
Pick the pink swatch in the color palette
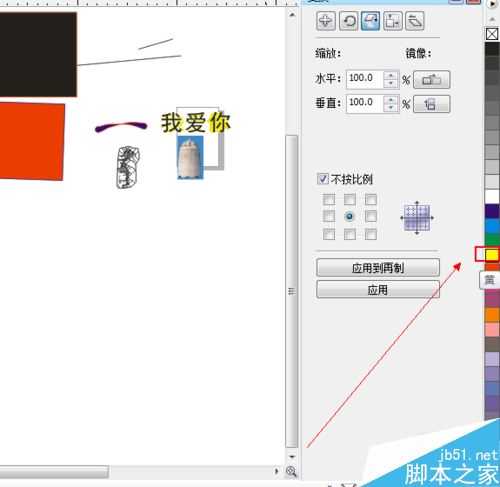[x=492, y=329]
